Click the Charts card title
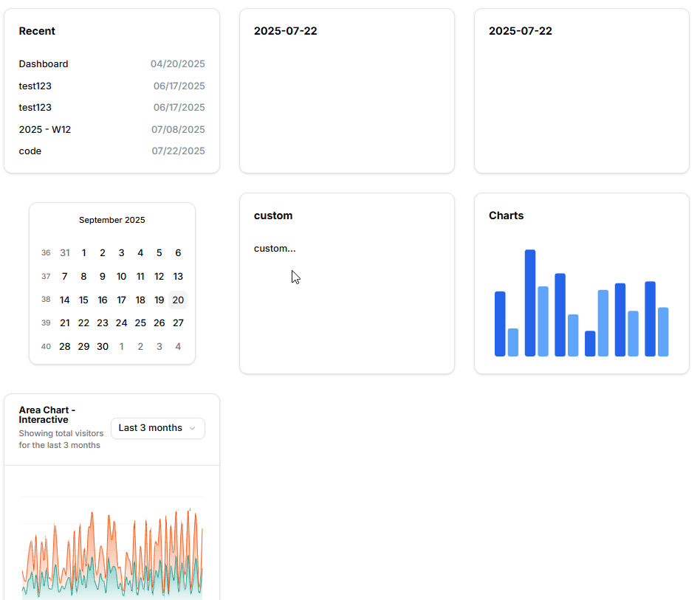700x600 pixels. (506, 215)
